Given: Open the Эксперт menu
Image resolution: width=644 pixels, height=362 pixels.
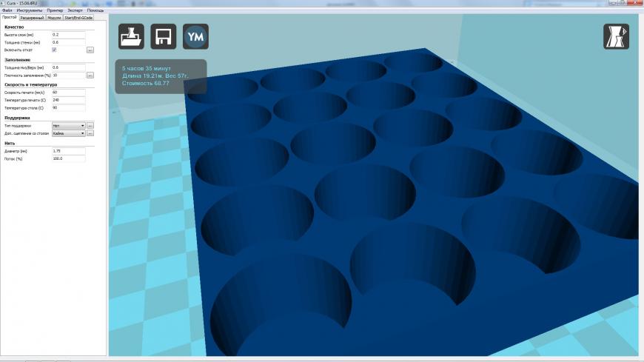Looking at the screenshot, I should pyautogui.click(x=76, y=10).
